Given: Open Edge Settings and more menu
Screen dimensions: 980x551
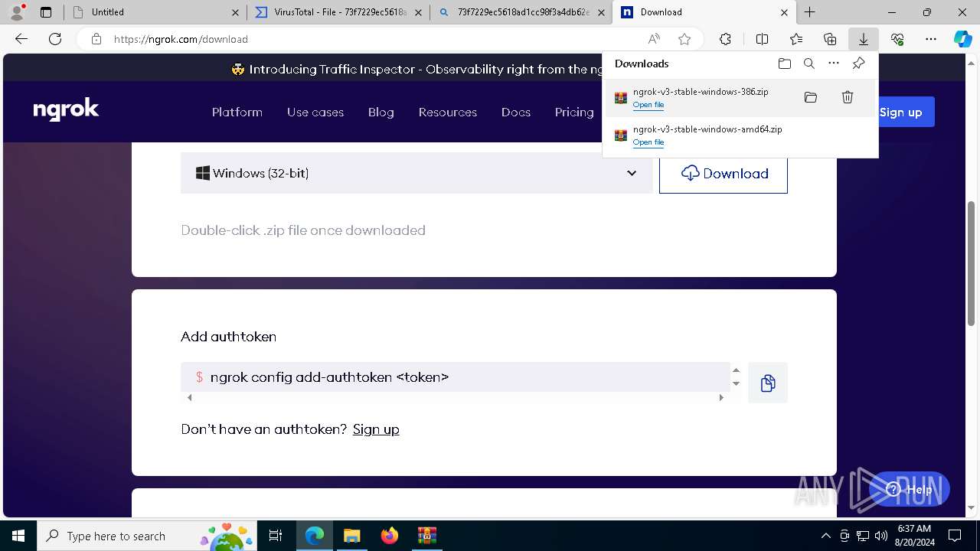Looking at the screenshot, I should tap(931, 39).
